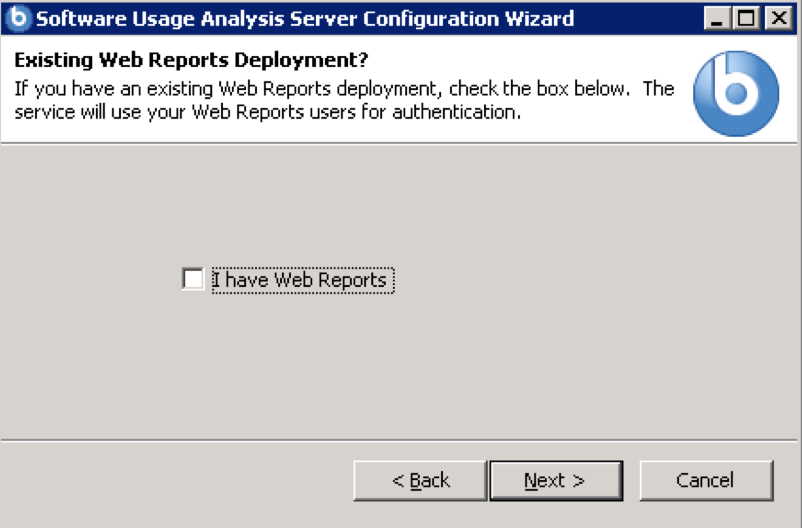Proceed with the Next button
The image size is (802, 528).
tap(555, 481)
